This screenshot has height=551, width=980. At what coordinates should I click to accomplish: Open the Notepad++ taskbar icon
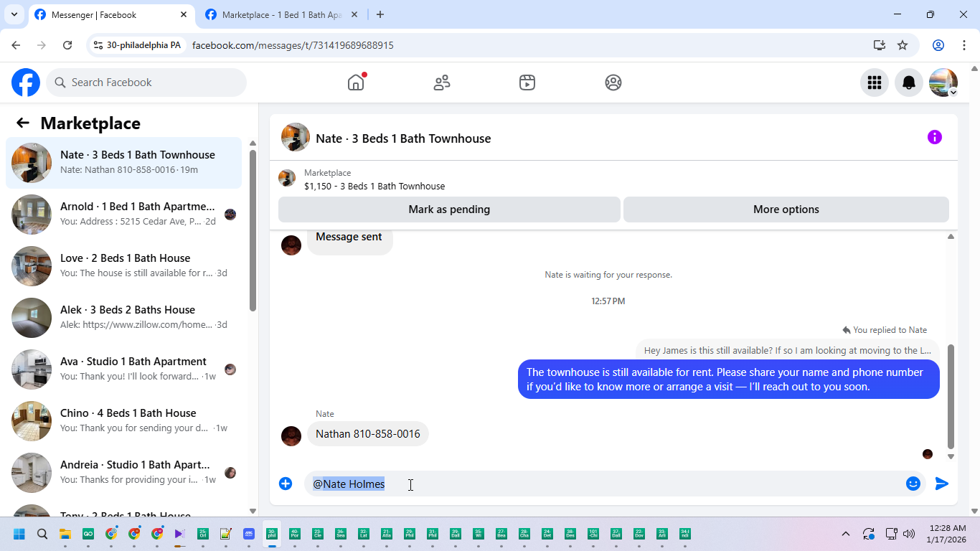(226, 534)
